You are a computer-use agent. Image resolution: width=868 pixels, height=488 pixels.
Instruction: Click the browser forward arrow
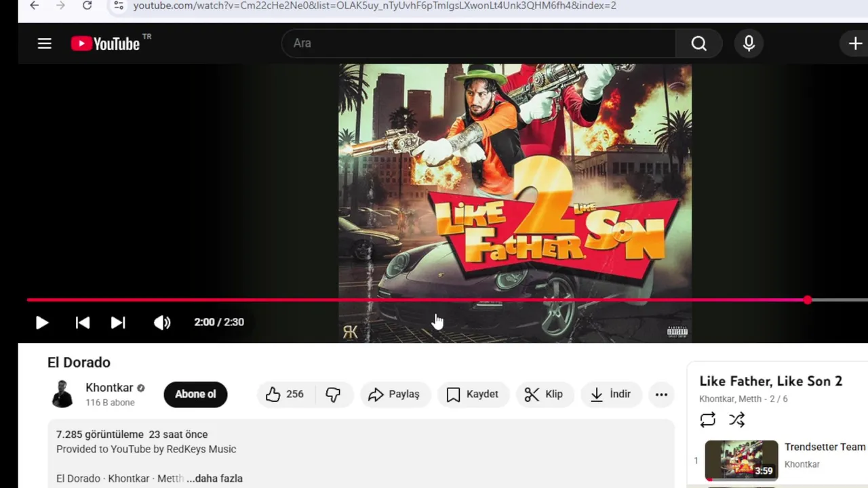tap(60, 5)
